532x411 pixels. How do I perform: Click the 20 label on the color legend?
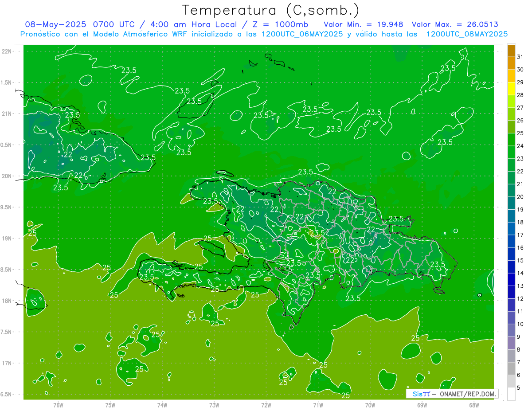tap(520, 197)
